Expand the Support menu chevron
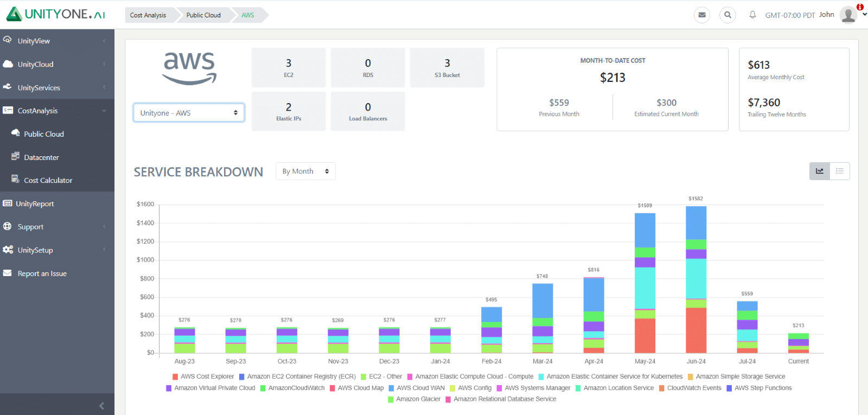Image resolution: width=868 pixels, height=415 pixels. coord(104,227)
